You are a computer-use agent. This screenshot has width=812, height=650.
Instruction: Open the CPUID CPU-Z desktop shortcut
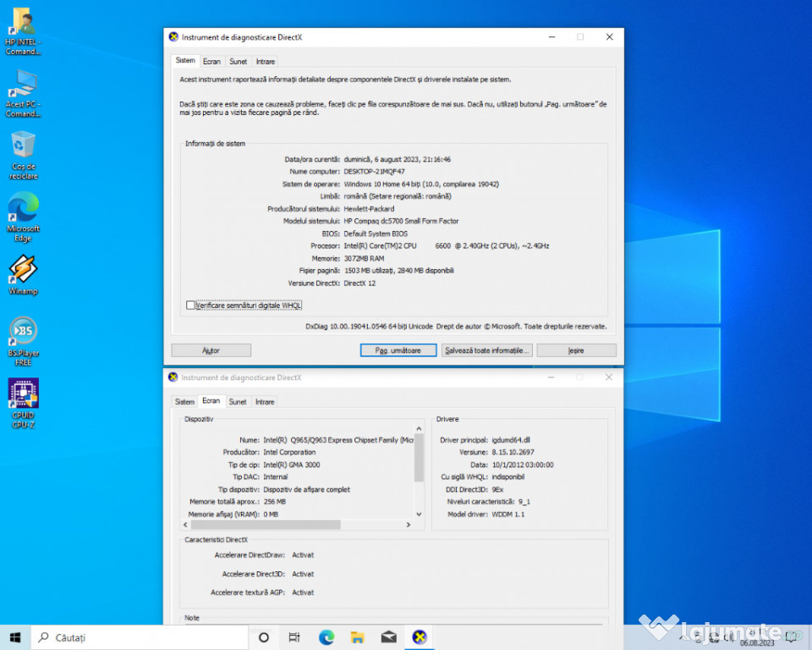(x=23, y=394)
